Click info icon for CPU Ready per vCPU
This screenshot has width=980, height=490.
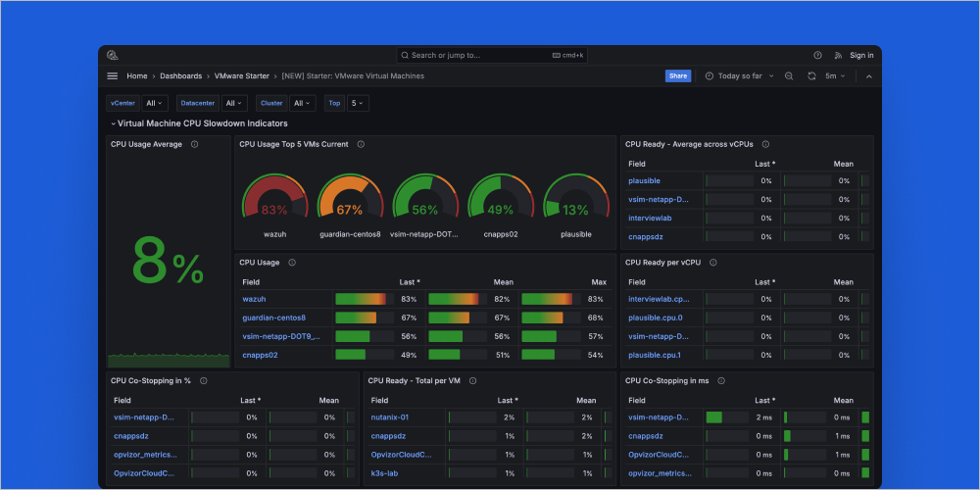click(713, 263)
